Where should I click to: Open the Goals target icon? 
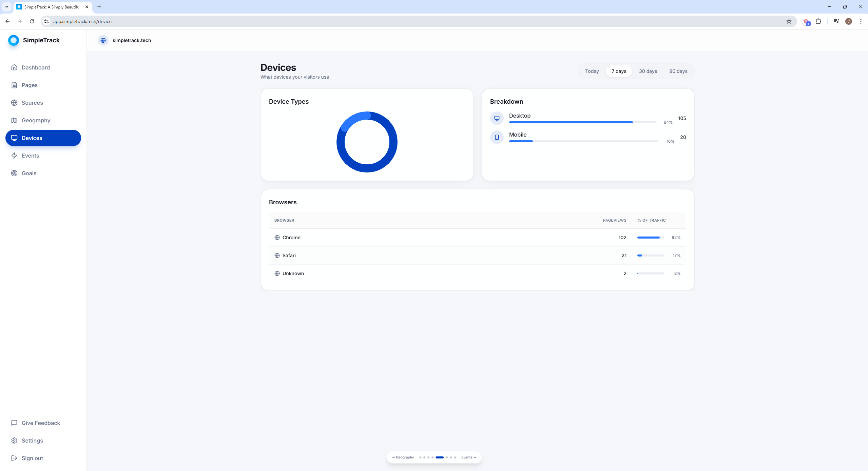[14, 173]
